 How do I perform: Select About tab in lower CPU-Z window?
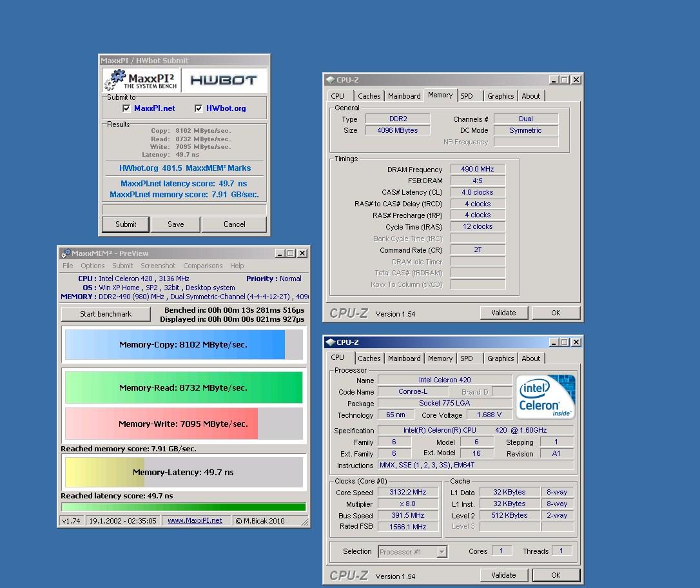coord(531,358)
